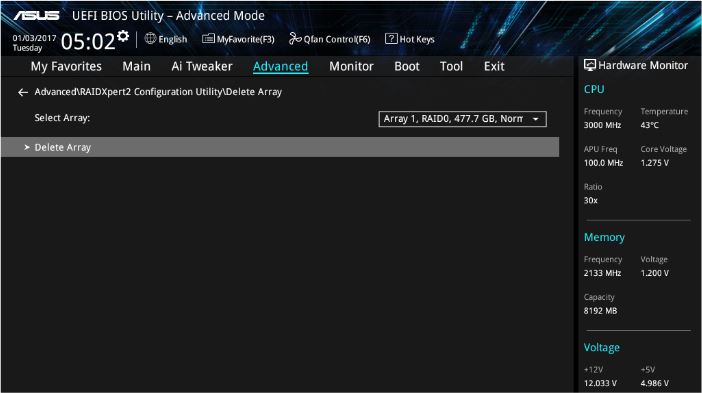Viewport: 702px width, 393px height.
Task: Click the settings gear next to clock
Action: (x=123, y=36)
